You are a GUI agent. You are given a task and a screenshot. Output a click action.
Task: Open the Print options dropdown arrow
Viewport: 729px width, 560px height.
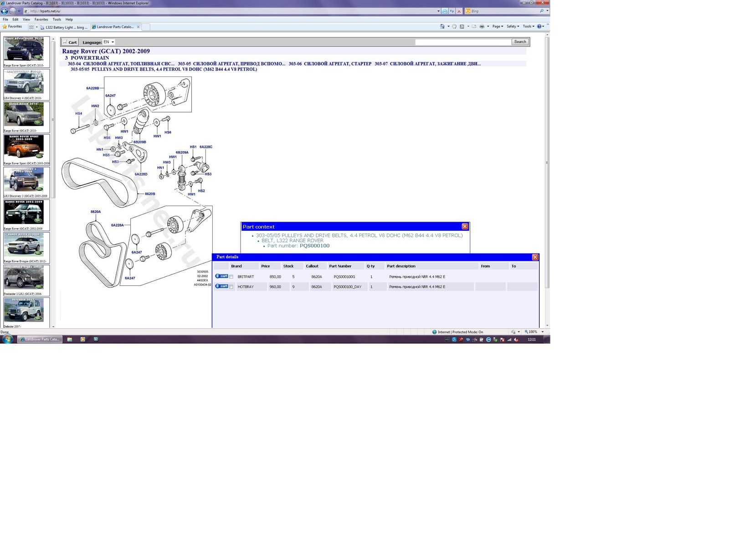tap(488, 26)
